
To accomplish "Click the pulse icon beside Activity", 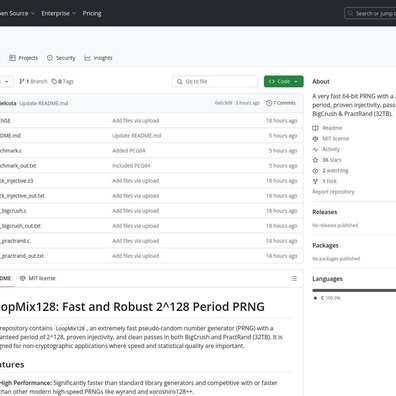I will point(315,149).
